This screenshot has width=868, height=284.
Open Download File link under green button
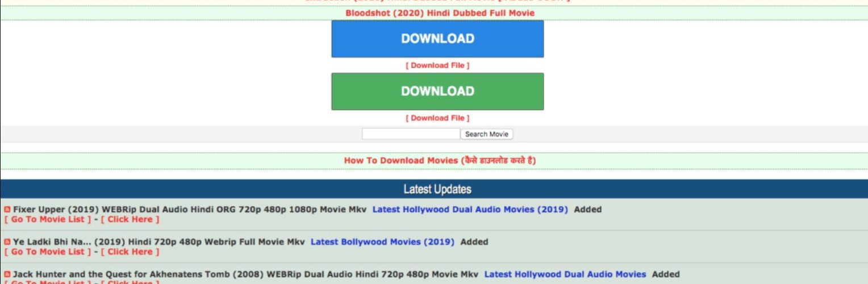point(437,118)
